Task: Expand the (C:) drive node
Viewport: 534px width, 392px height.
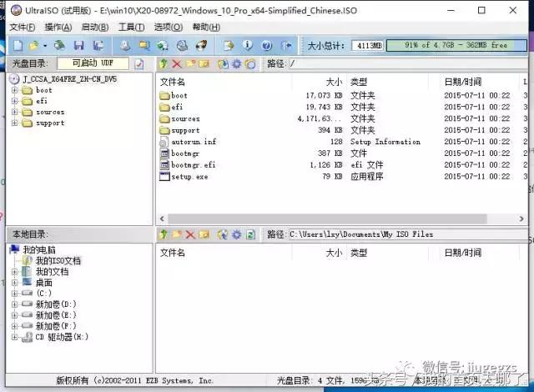Action: [x=15, y=294]
